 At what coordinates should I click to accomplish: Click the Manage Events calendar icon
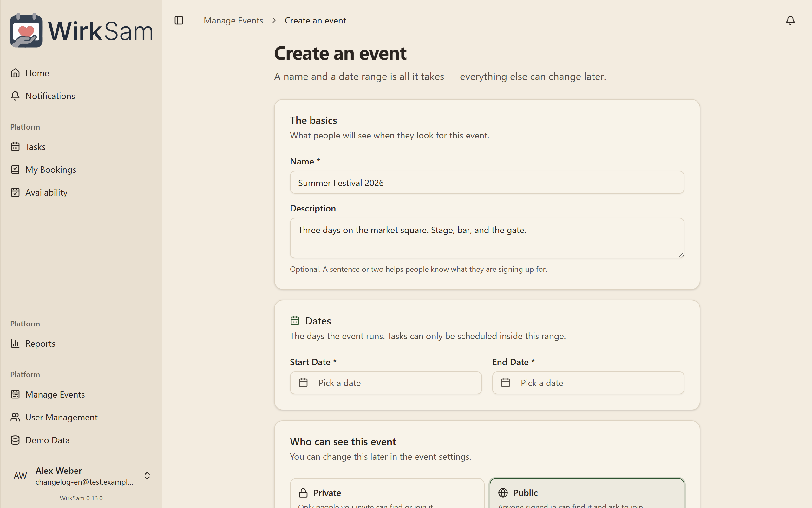(15, 394)
